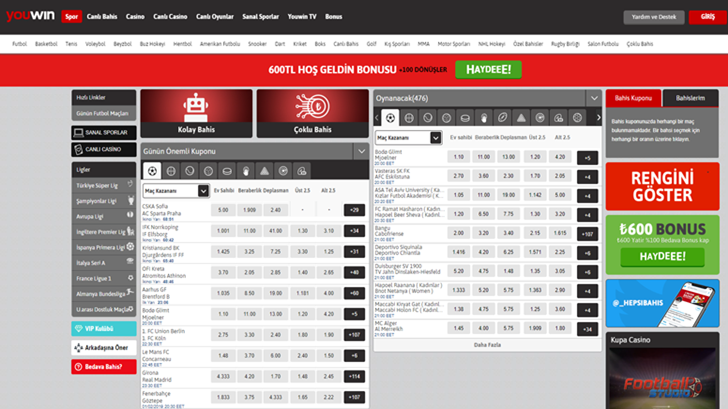Viewport: 728px width, 409px height.
Task: Open Almanya Bundesliga league
Action: click(x=104, y=294)
